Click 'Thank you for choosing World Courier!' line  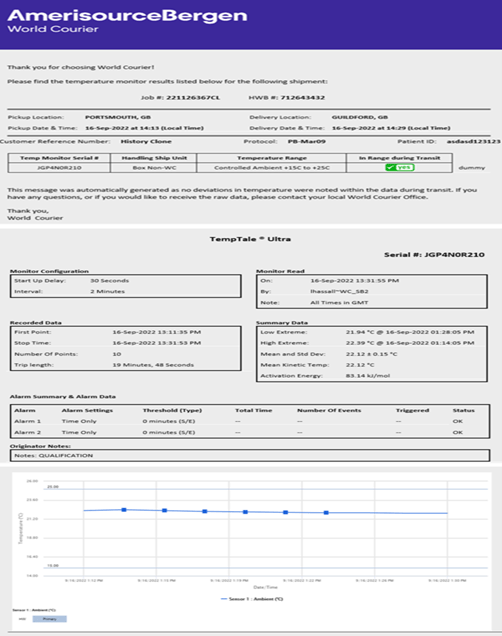81,67
